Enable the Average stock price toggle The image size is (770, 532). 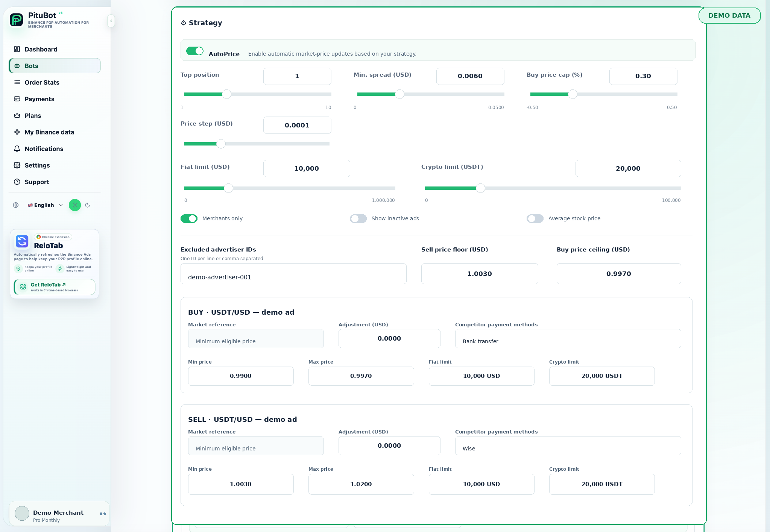coord(535,218)
